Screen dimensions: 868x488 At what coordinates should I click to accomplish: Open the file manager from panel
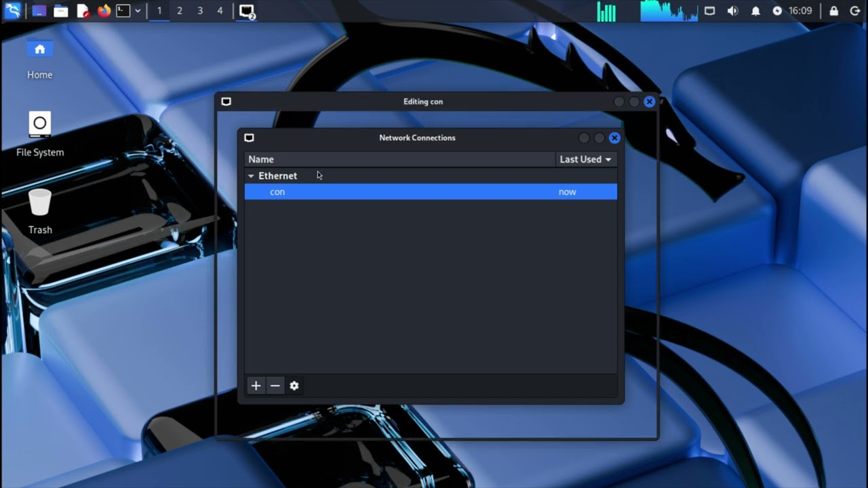(61, 11)
